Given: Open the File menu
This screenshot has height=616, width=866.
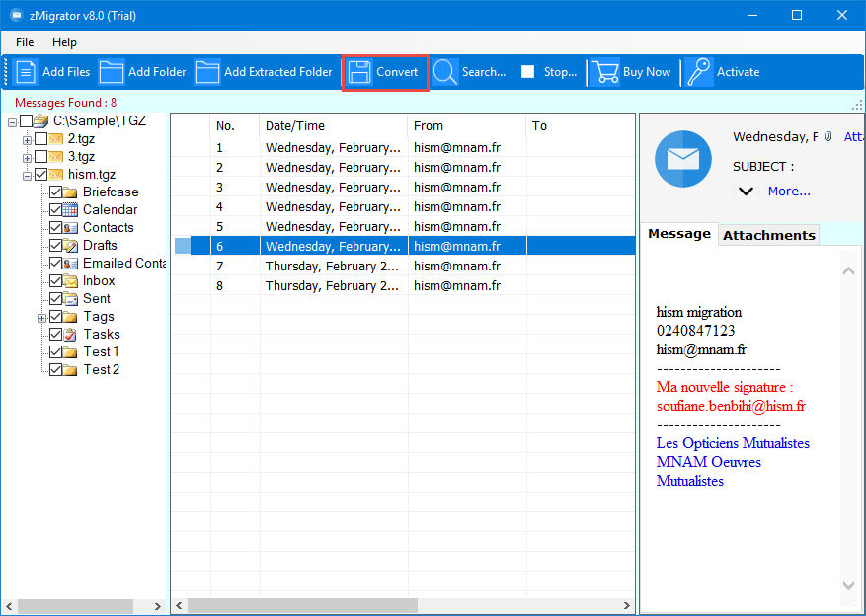Looking at the screenshot, I should click(25, 42).
